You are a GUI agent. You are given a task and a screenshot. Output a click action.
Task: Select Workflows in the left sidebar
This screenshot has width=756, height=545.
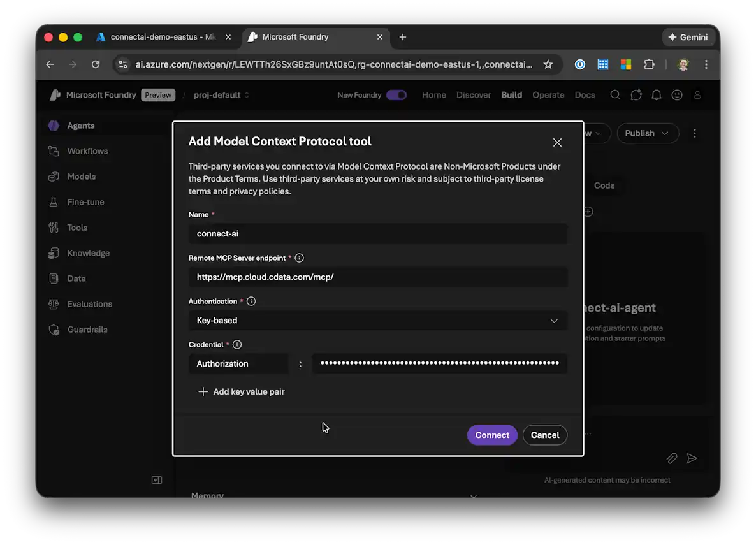tap(87, 151)
